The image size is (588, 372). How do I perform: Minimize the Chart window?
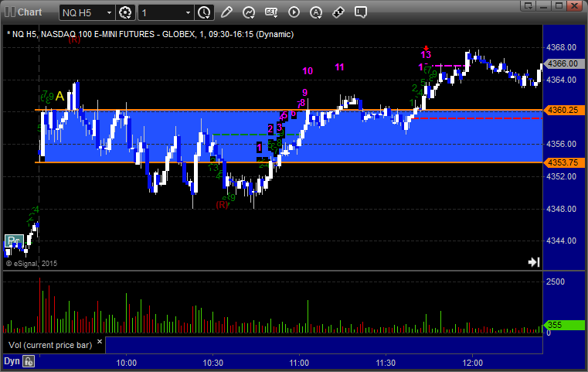[544, 5]
